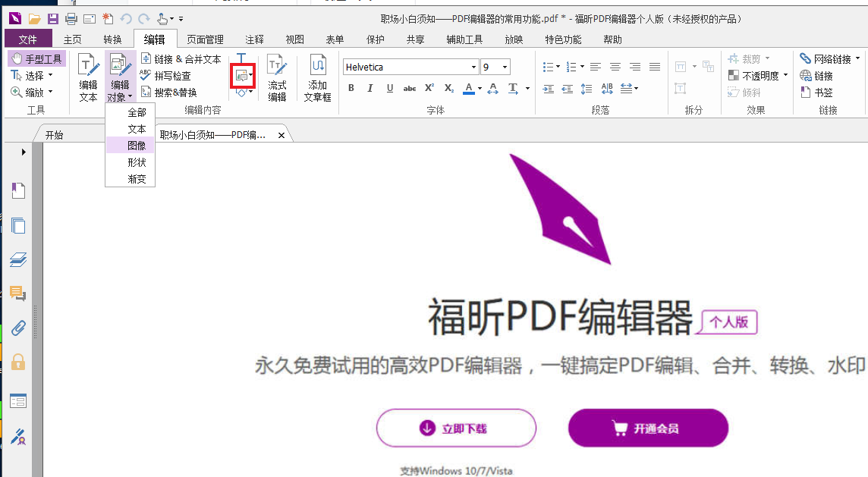The image size is (868, 477).
Task: Click the 拼写检查 spell check button
Action: 165,75
